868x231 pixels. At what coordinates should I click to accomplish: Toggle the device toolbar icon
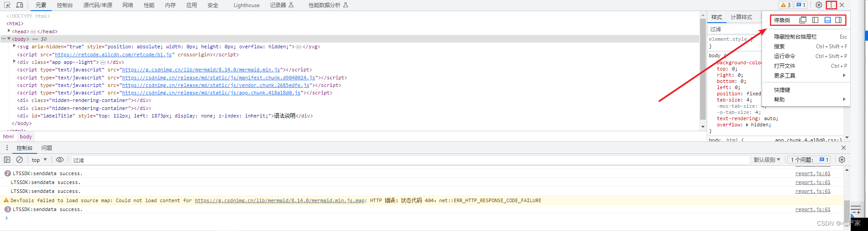(20, 5)
